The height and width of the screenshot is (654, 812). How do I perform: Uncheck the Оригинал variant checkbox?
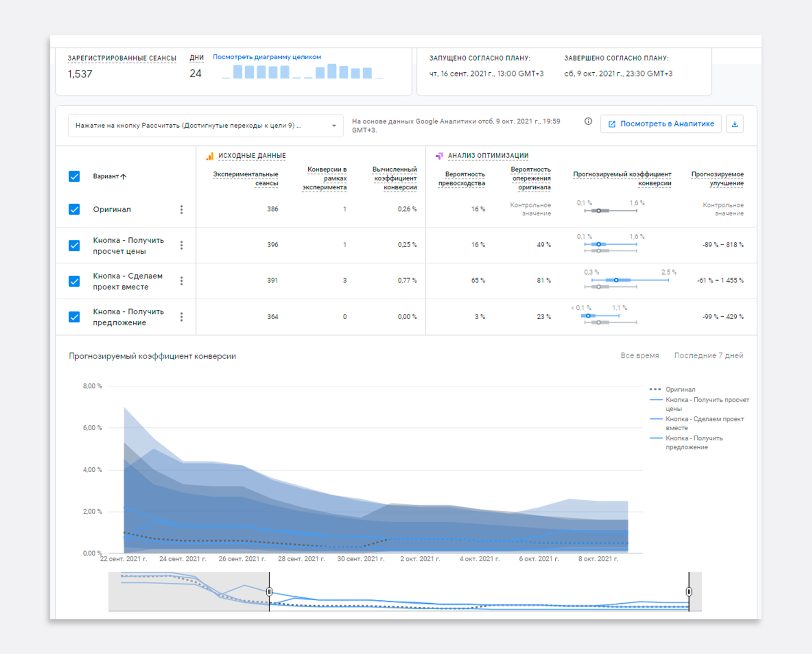click(74, 209)
